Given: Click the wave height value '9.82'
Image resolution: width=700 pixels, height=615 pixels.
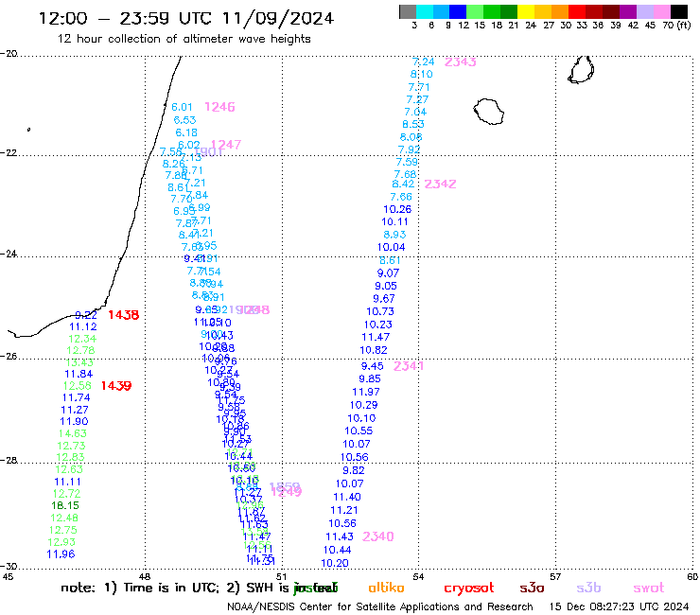Looking at the screenshot, I should pyautogui.click(x=354, y=470).
